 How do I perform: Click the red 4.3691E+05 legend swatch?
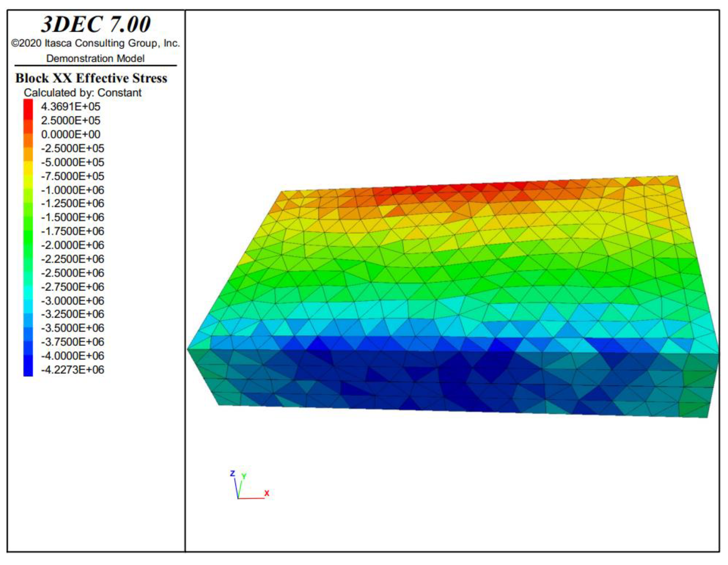(x=28, y=107)
